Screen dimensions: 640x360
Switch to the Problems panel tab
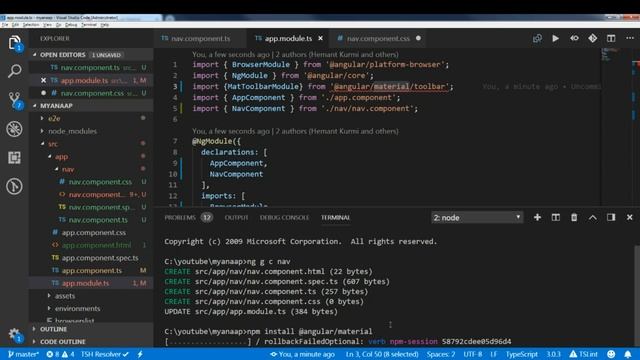tap(188, 218)
